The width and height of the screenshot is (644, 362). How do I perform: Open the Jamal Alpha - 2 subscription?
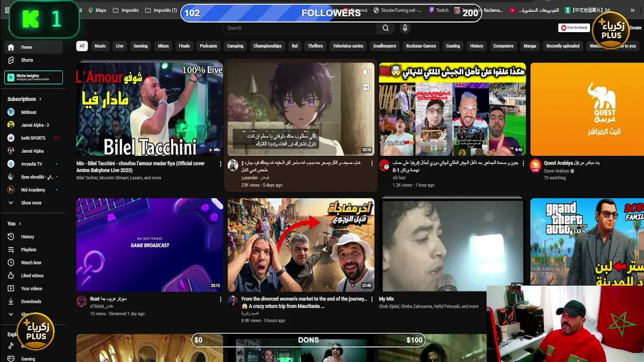pyautogui.click(x=35, y=125)
